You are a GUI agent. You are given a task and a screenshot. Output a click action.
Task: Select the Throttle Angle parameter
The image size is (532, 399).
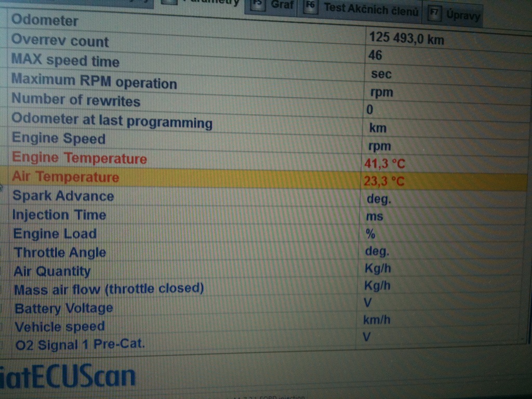click(x=60, y=252)
